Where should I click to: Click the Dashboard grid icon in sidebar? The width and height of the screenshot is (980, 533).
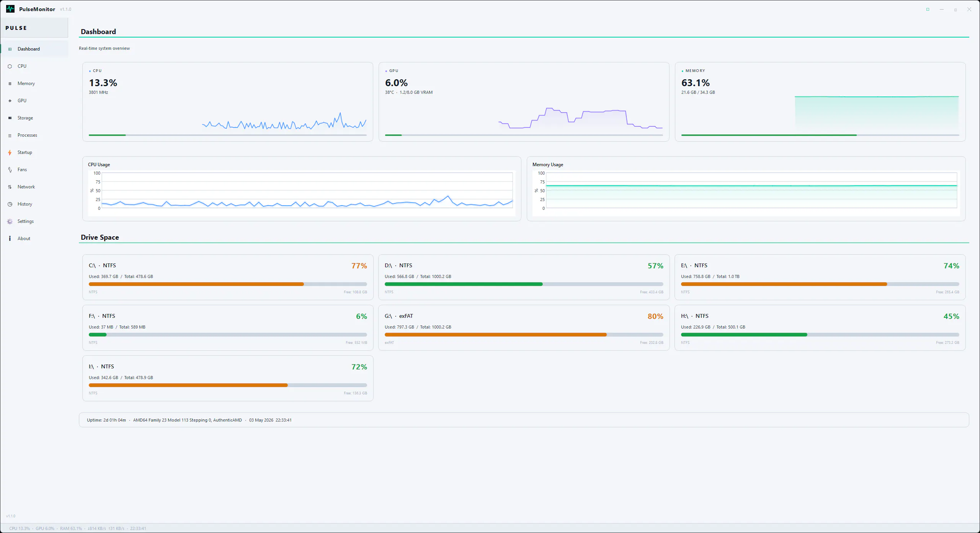click(10, 49)
